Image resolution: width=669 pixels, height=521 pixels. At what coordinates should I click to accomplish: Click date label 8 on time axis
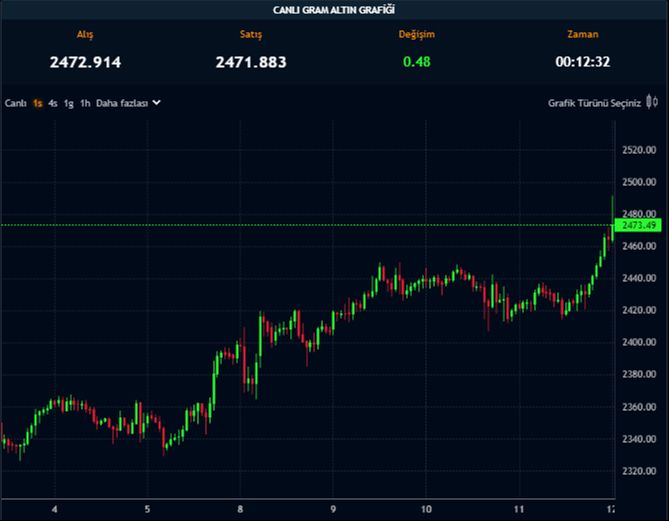pos(240,508)
